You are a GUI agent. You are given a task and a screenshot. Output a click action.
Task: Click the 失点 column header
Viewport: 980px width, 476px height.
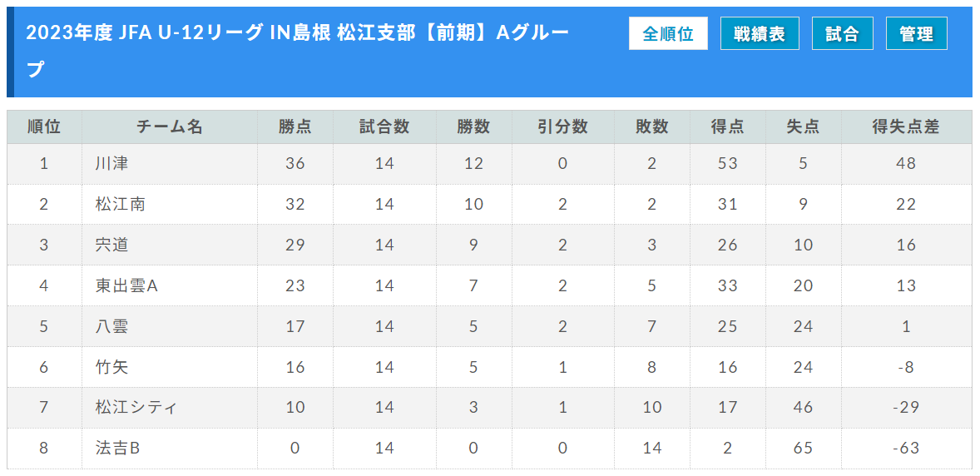tap(803, 127)
